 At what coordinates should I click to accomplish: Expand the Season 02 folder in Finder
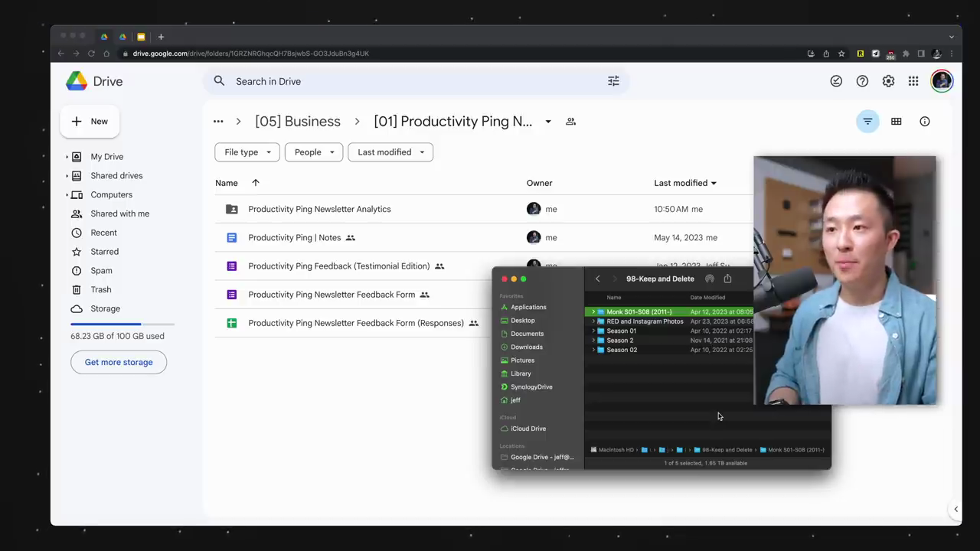point(593,350)
